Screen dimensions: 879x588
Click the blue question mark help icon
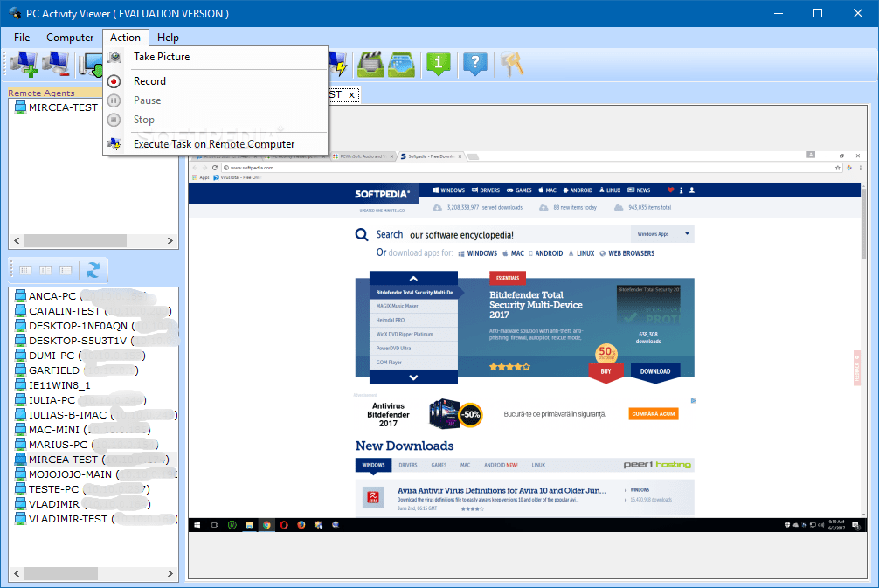(x=474, y=64)
